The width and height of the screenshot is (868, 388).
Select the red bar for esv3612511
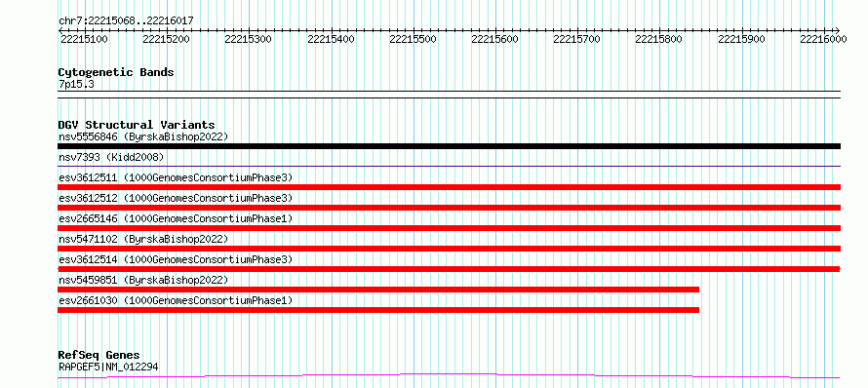[449, 187]
